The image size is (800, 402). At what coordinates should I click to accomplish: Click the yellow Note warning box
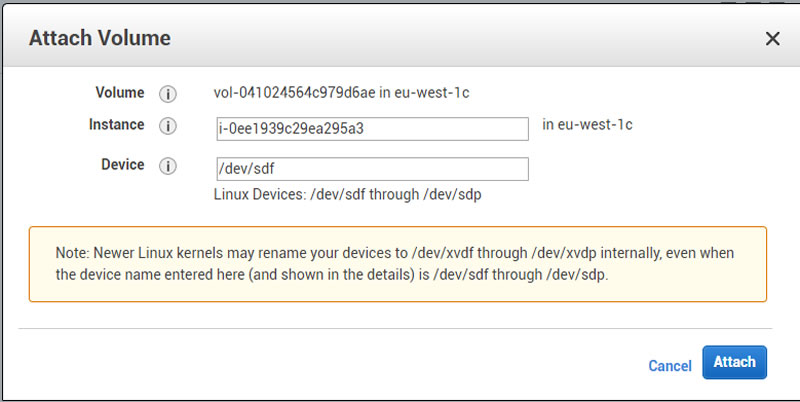coord(398,264)
